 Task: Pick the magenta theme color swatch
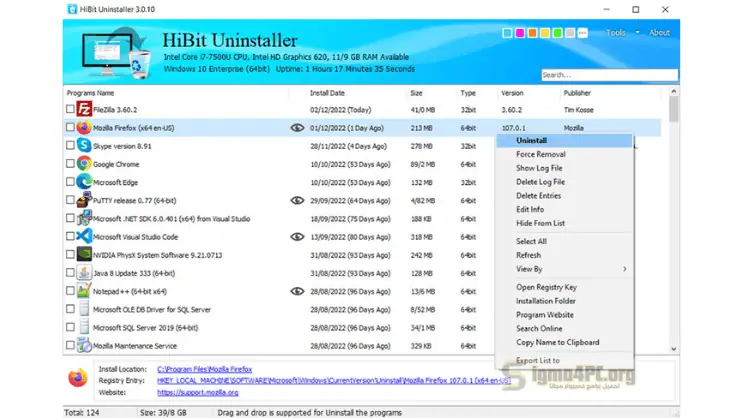coord(520,33)
